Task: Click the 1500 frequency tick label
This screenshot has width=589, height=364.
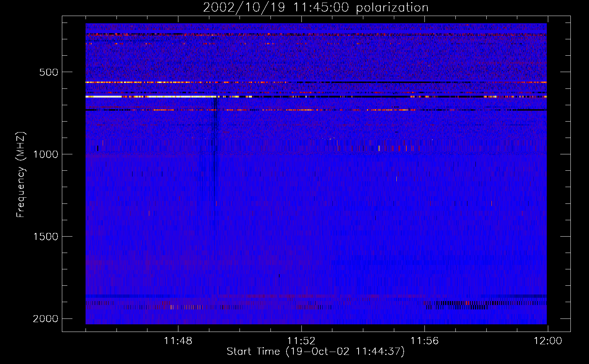Action: point(46,237)
